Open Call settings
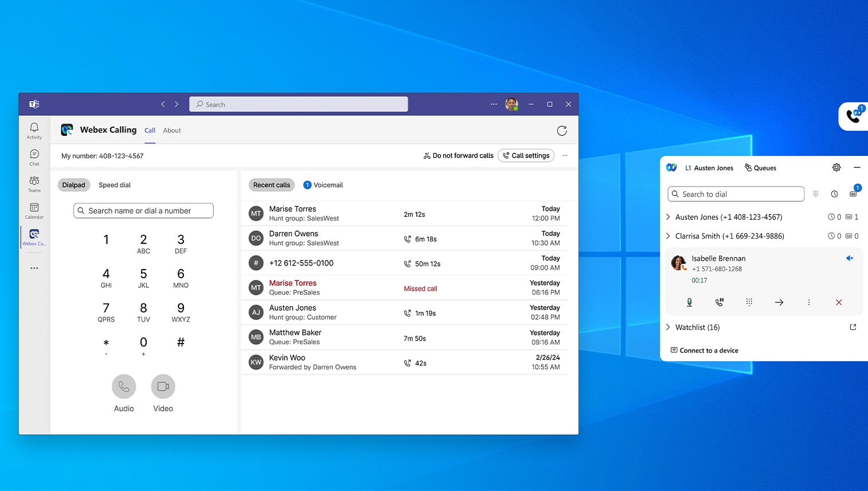This screenshot has height=491, width=868. [526, 155]
